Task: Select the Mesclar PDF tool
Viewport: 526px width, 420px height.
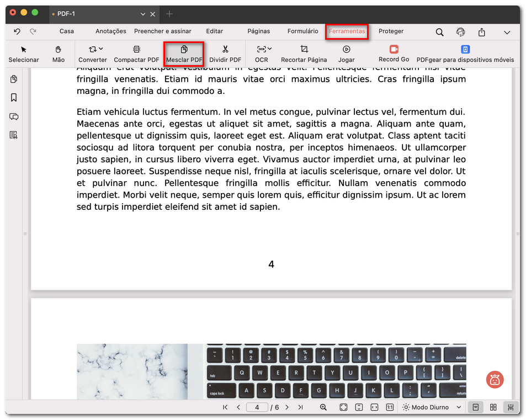Action: click(184, 53)
